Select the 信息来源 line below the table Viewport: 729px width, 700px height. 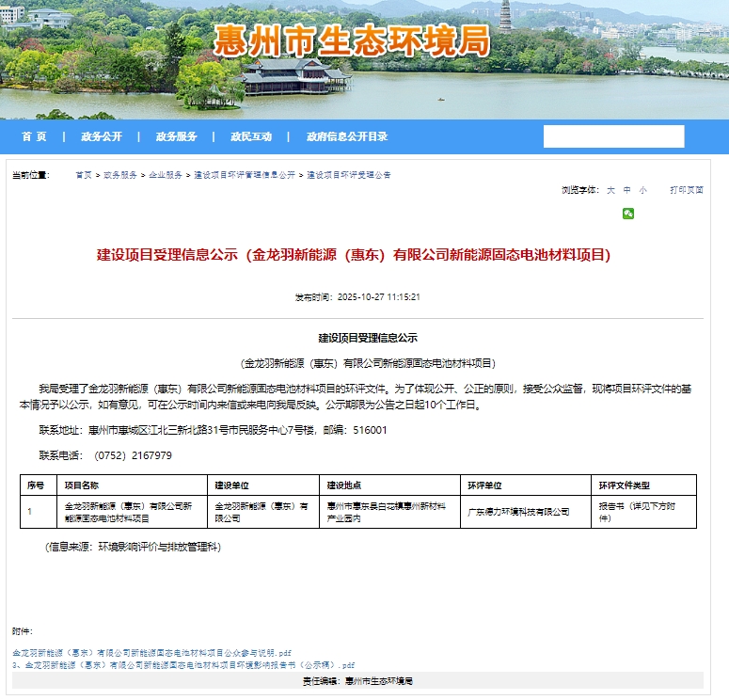pos(133,547)
